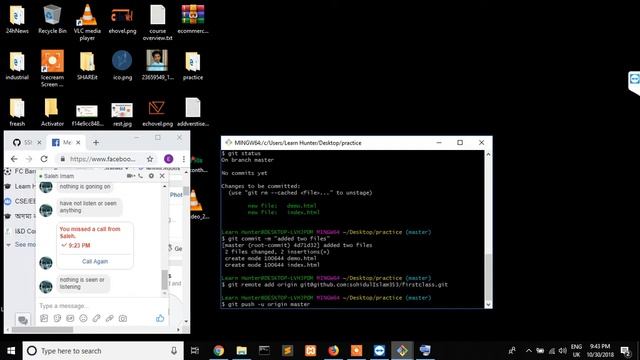Open Chrome profile avatar
This screenshot has height=360, width=640.
(x=168, y=159)
